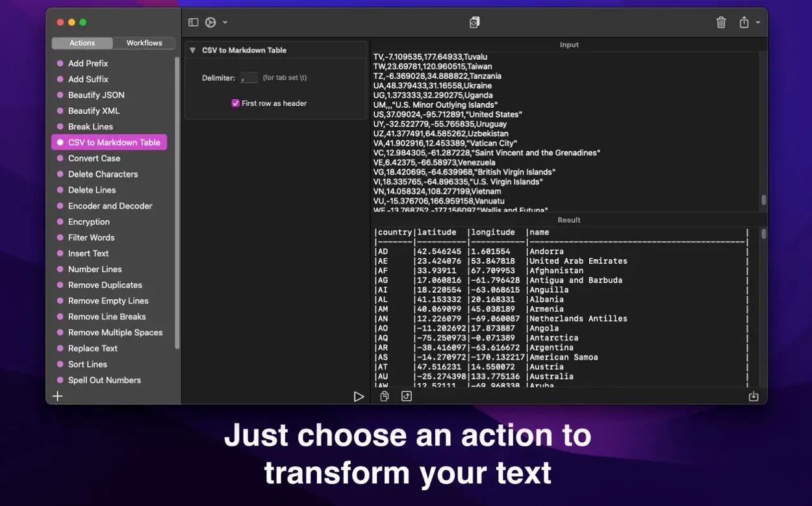Screen dimensions: 812x506
Task: Select the Remove Empty Lines action
Action: pyautogui.click(x=109, y=301)
